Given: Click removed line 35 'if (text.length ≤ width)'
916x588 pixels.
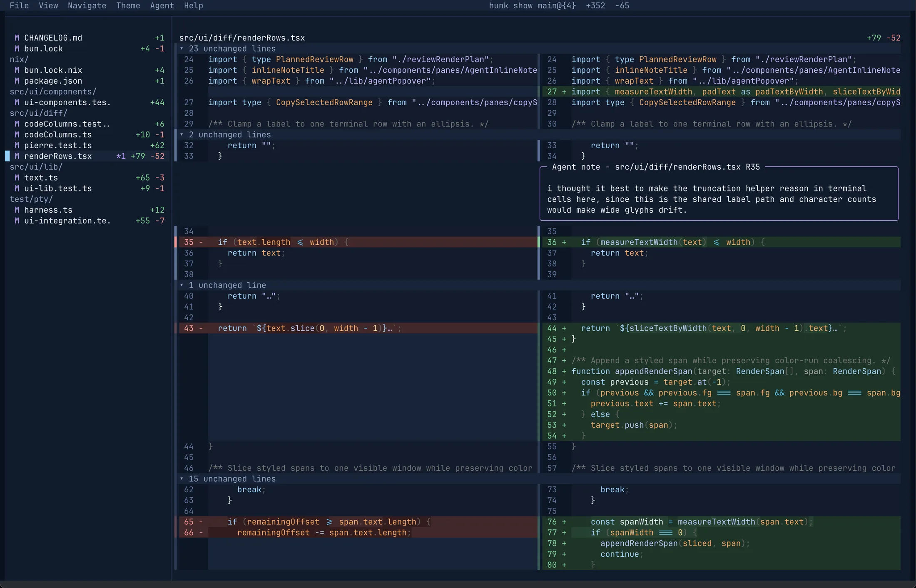Looking at the screenshot, I should tap(358, 242).
